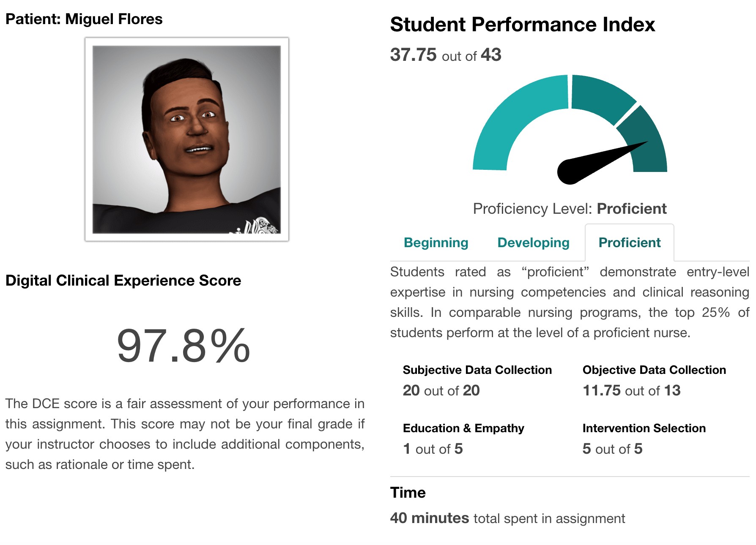Image resolution: width=756 pixels, height=545 pixels.
Task: Select the Proficient tab
Action: (x=629, y=243)
